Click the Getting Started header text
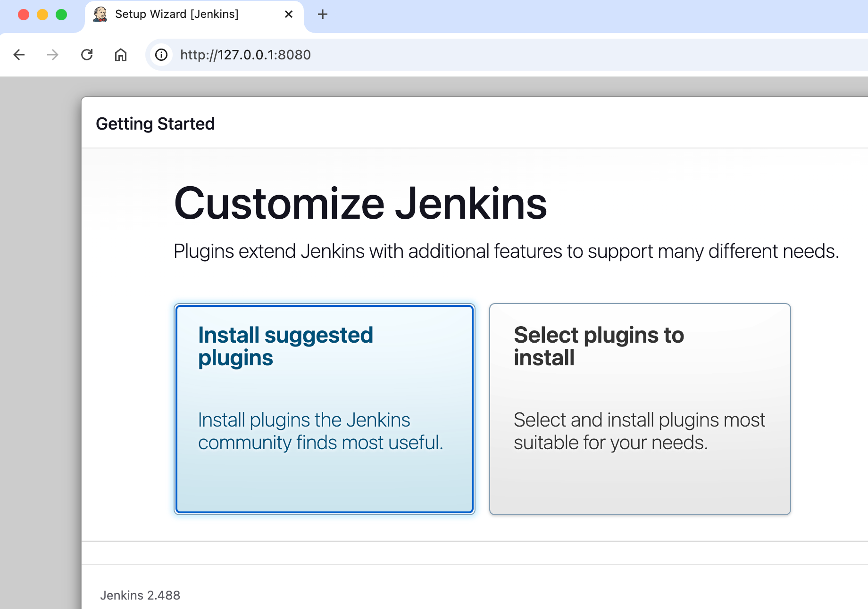Viewport: 868px width, 609px height. click(155, 123)
